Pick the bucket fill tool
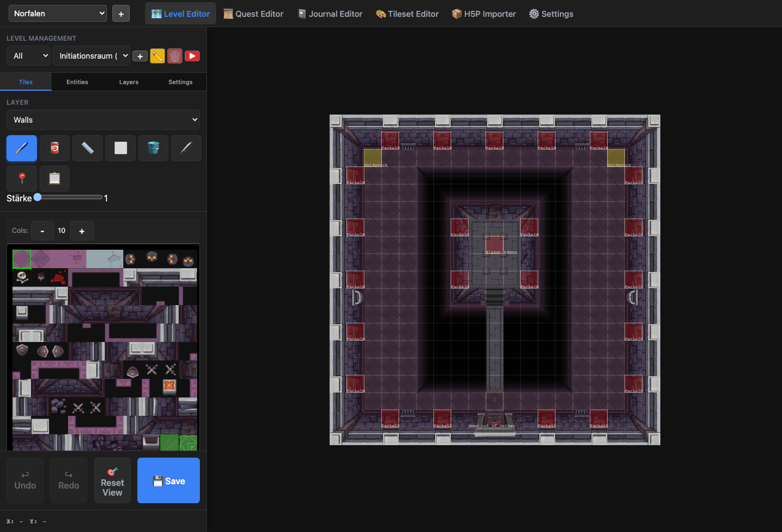782x532 pixels. (x=153, y=148)
